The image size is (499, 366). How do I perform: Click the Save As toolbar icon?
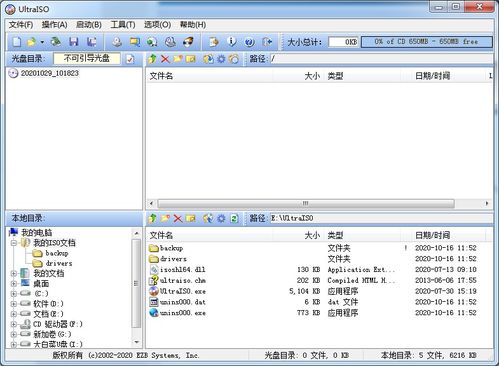pos(91,42)
